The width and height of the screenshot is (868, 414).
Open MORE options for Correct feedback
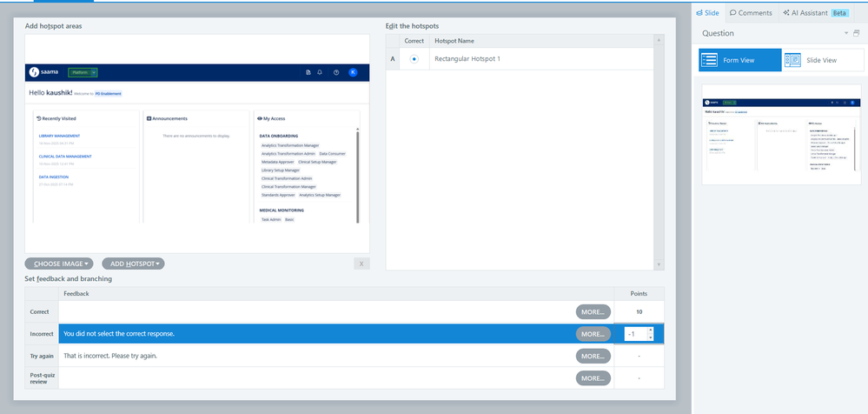(593, 312)
